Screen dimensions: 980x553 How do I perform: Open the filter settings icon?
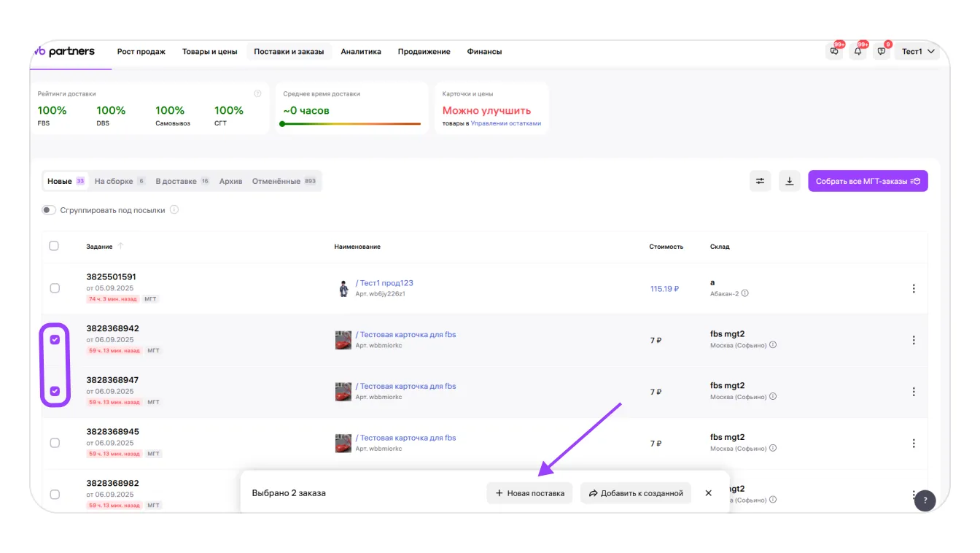point(760,181)
